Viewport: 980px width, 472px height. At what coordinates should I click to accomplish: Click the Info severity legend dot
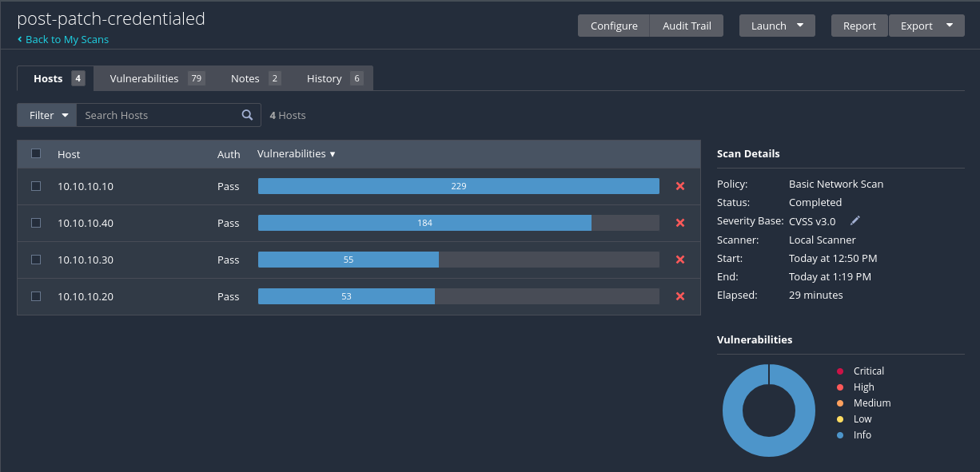pyautogui.click(x=840, y=435)
